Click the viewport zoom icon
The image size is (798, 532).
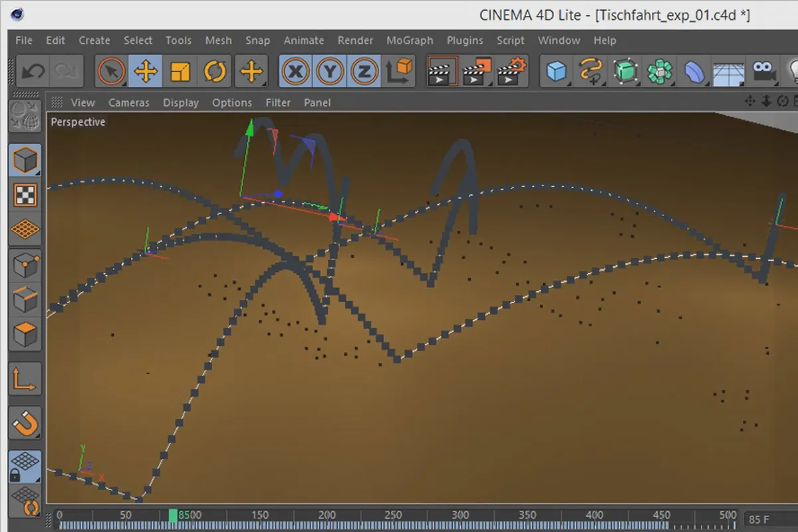click(766, 101)
